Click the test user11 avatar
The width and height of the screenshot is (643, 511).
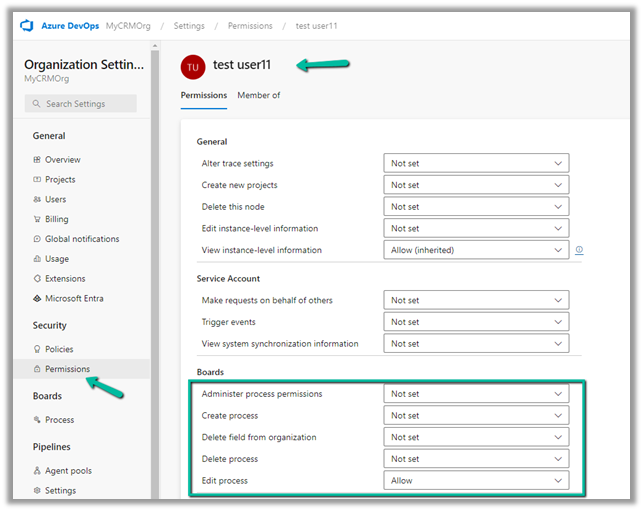pyautogui.click(x=192, y=67)
